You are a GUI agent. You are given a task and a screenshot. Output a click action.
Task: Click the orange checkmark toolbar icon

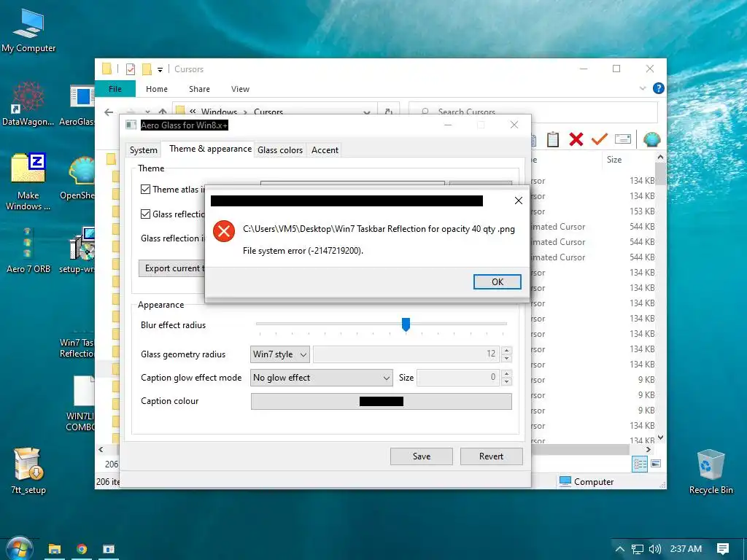pos(600,139)
